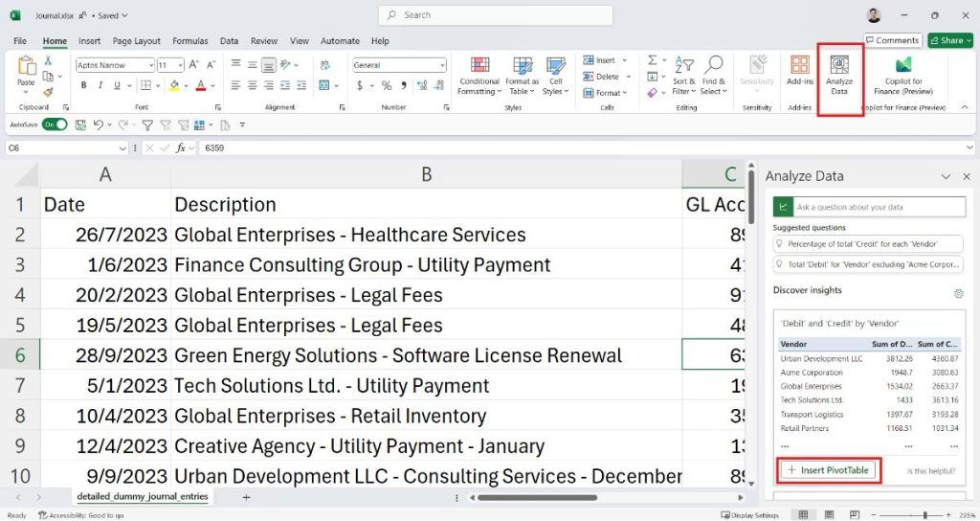Screen dimensions: 980x521
Task: Open the Comments button
Action: coord(893,40)
